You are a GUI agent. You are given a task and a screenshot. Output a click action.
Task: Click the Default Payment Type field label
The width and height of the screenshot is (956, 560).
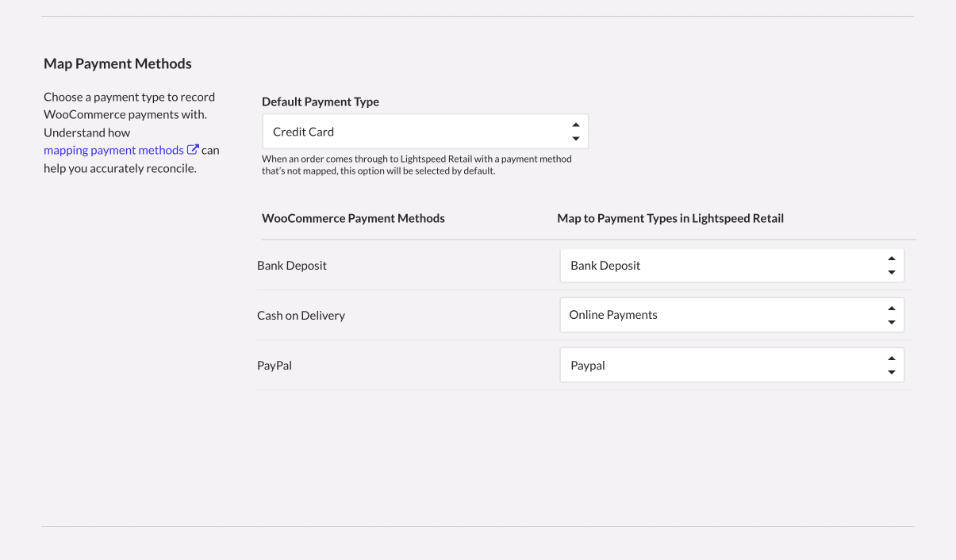click(x=321, y=102)
